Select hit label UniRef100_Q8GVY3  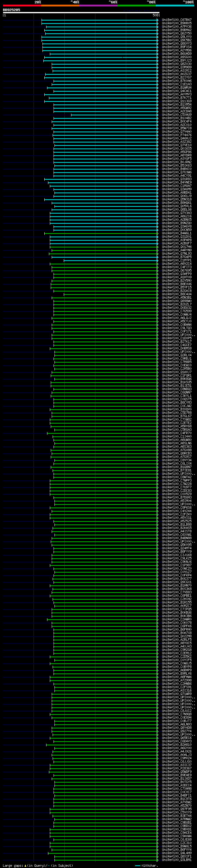pyautogui.click(x=176, y=43)
